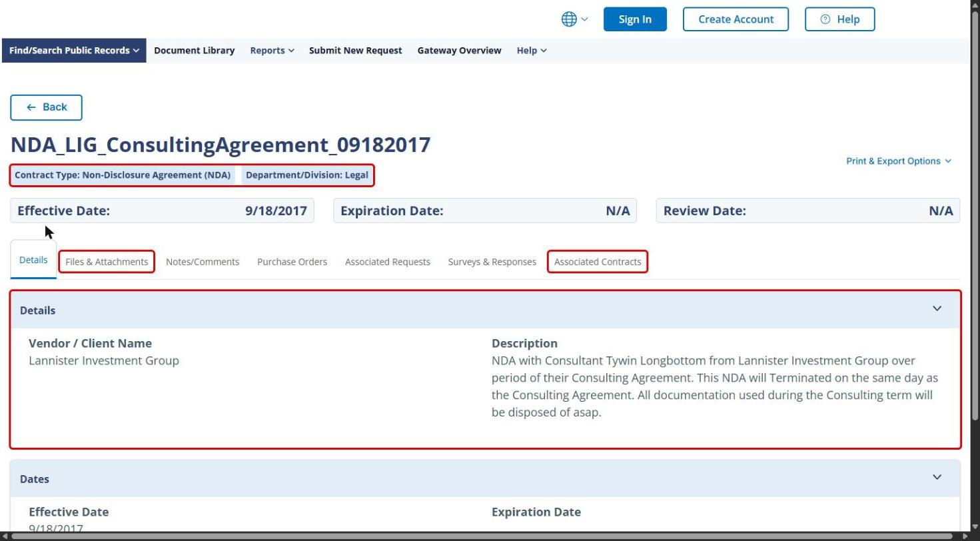
Task: Expand Find/Search Public Records menu
Action: click(x=74, y=51)
